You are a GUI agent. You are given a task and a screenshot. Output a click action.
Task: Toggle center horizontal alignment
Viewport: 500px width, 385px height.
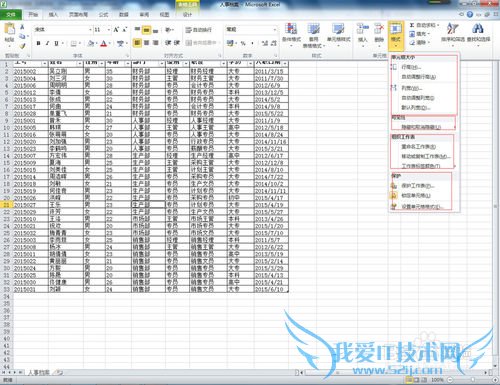point(146,43)
